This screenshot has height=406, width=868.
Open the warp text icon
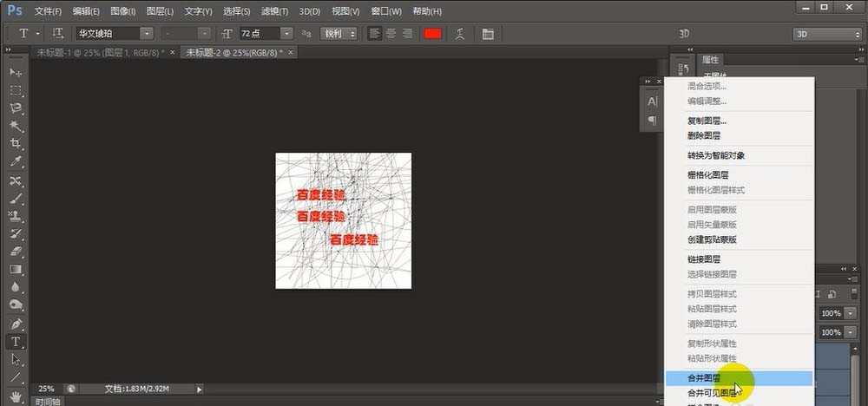(x=460, y=34)
